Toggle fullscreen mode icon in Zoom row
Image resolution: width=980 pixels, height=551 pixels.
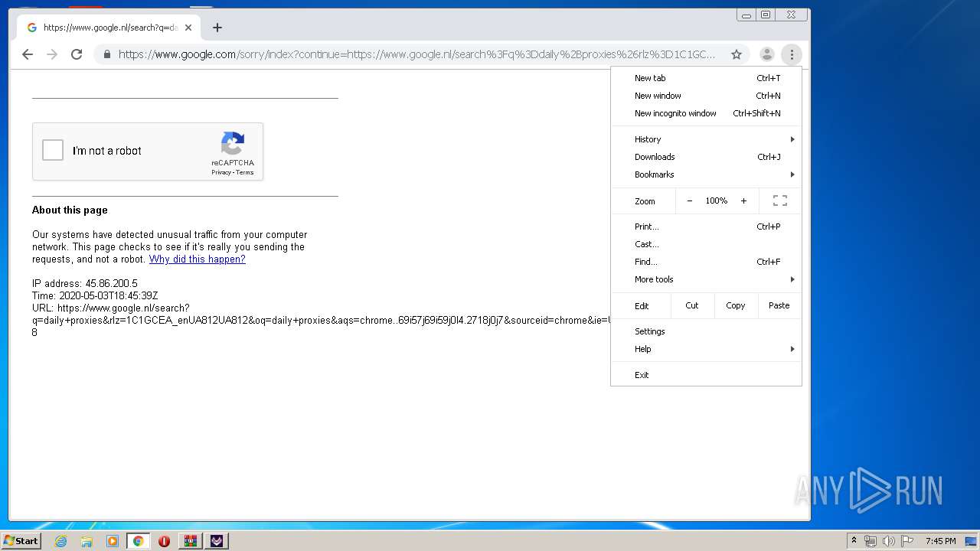[780, 201]
